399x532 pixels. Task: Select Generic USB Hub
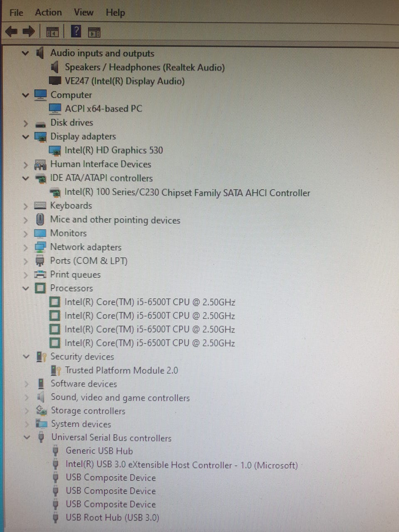99,451
